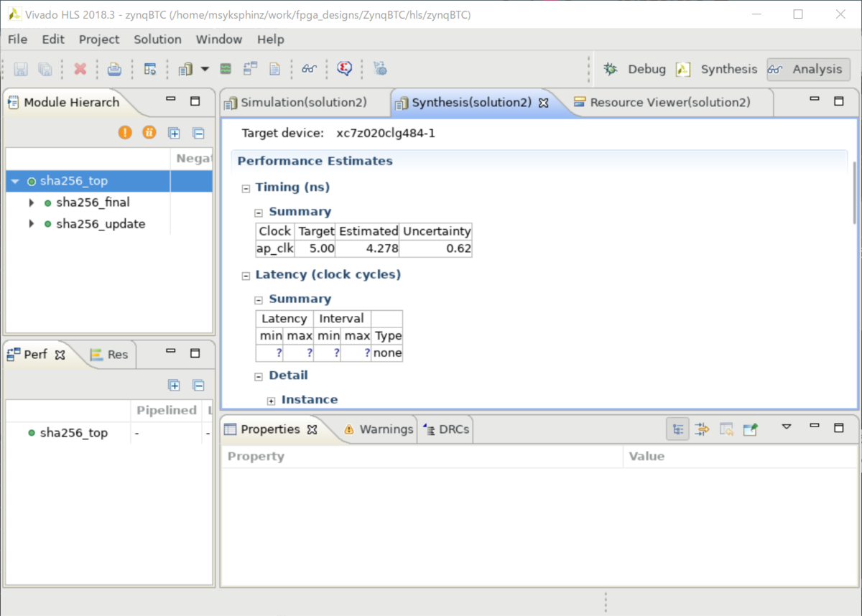Select sha256_final in module hierarchy
Viewport: 862px width, 616px height.
[x=93, y=202]
